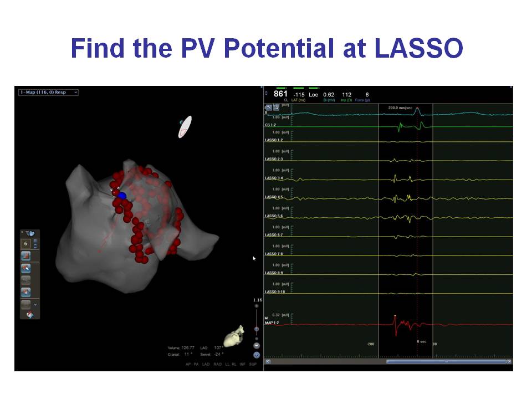Image resolution: width=532 pixels, height=399 pixels.
Task: Click the blue round down-arrow button below the zoom slider
Action: pos(257,355)
